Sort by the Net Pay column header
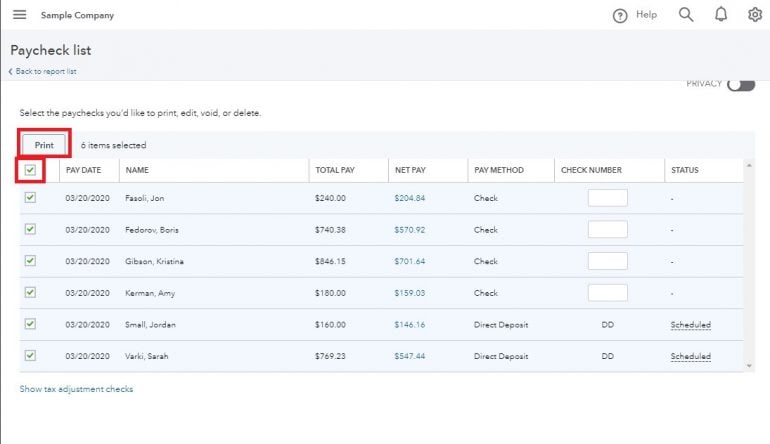The image size is (770, 444). click(x=409, y=170)
